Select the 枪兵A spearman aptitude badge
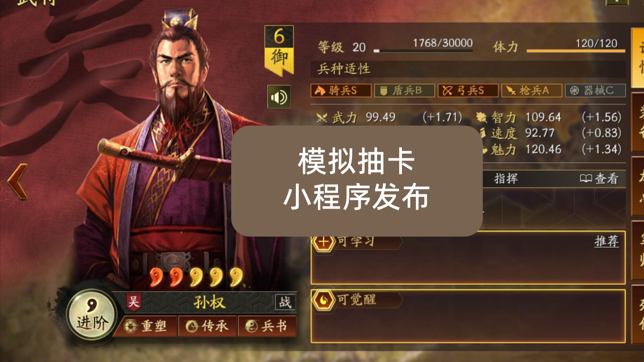Viewport: 644px width, 362px height. (x=532, y=91)
